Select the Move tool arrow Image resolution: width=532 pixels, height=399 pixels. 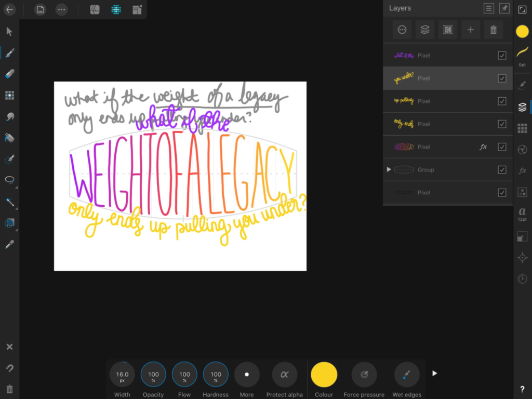coord(9,32)
